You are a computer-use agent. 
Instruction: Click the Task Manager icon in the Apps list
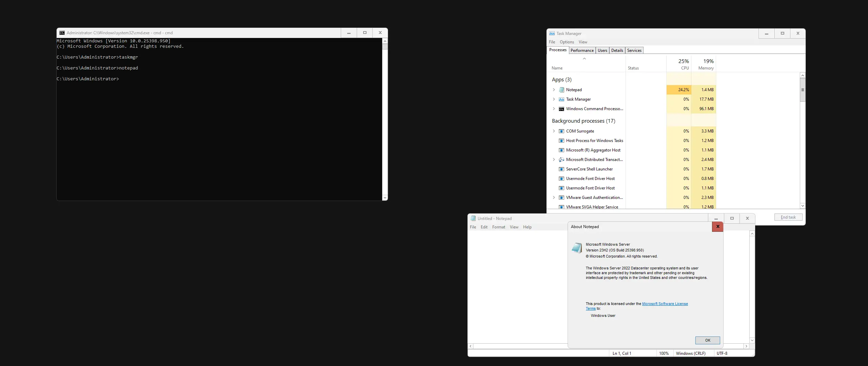[561, 99]
